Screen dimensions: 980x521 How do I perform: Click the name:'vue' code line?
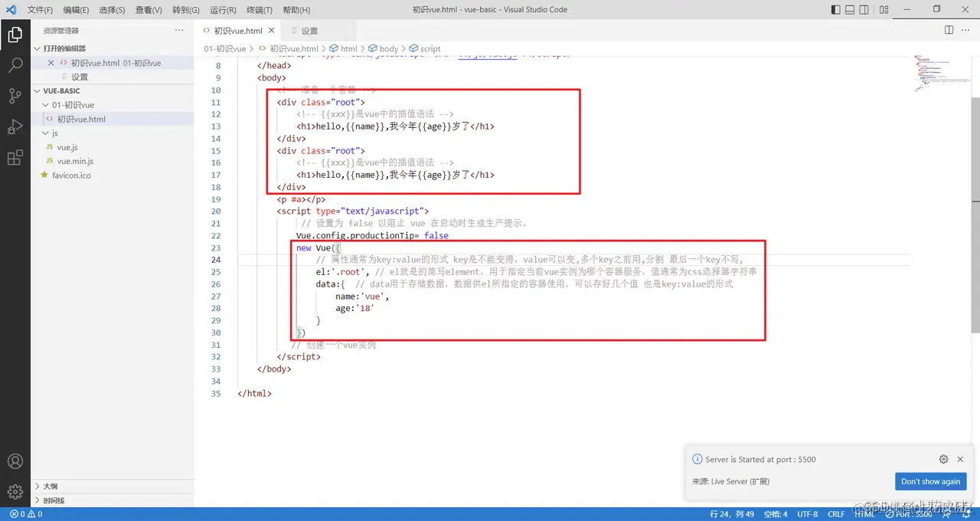pyautogui.click(x=362, y=296)
